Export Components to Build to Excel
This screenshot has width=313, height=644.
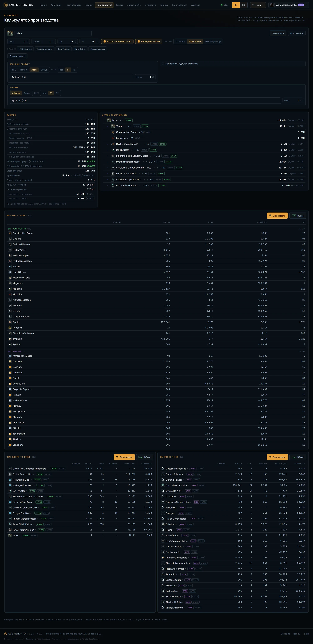point(145,457)
